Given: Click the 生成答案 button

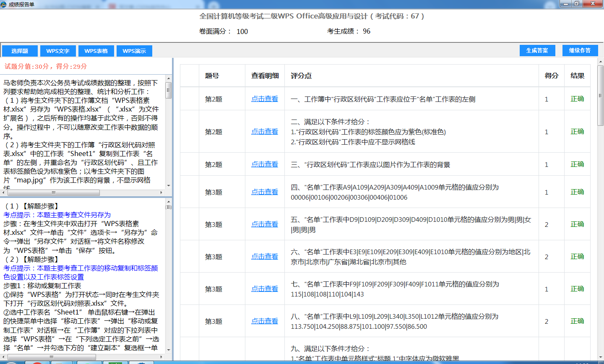Looking at the screenshot, I should 537,50.
